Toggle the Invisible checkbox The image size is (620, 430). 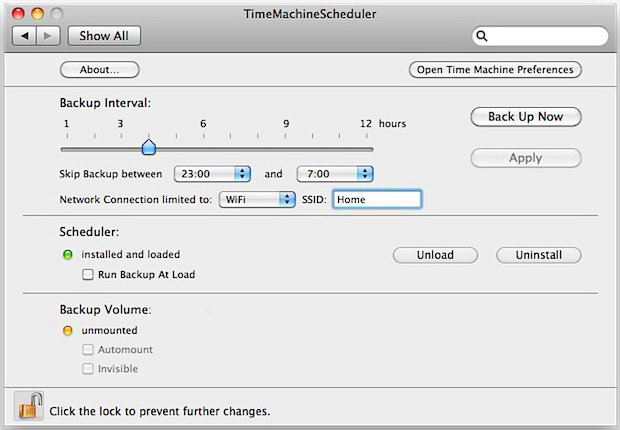(x=88, y=369)
